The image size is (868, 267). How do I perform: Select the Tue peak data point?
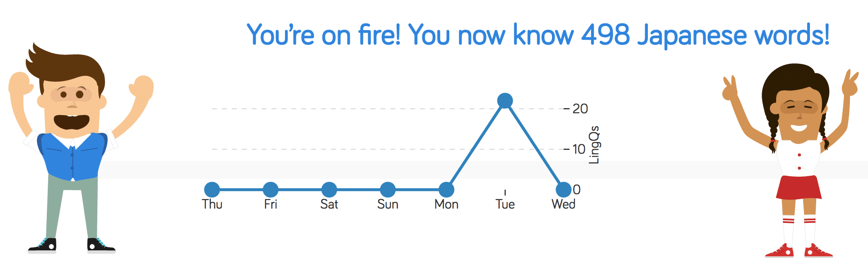[x=505, y=101]
